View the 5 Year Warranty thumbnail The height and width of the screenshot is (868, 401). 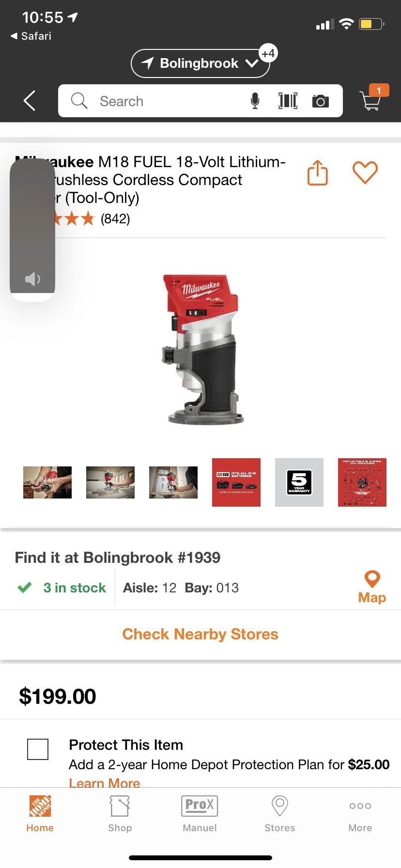[299, 482]
